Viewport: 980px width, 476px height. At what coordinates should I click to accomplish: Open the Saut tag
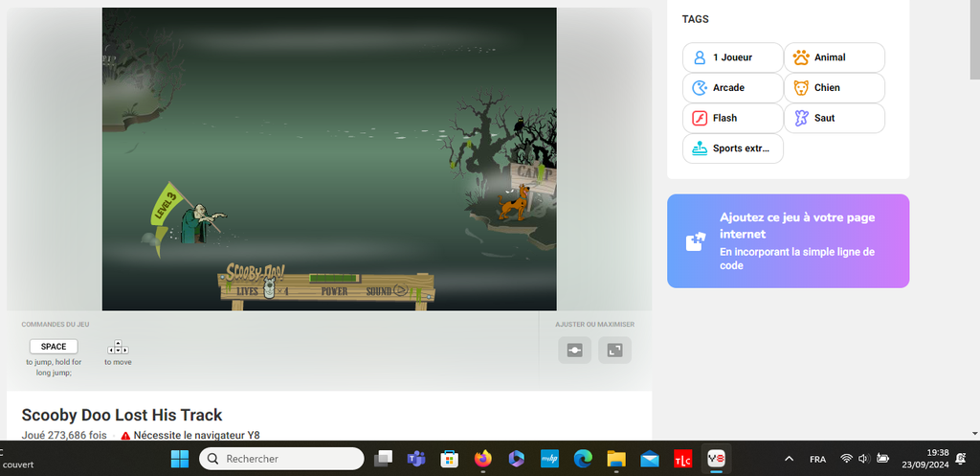[x=834, y=119]
